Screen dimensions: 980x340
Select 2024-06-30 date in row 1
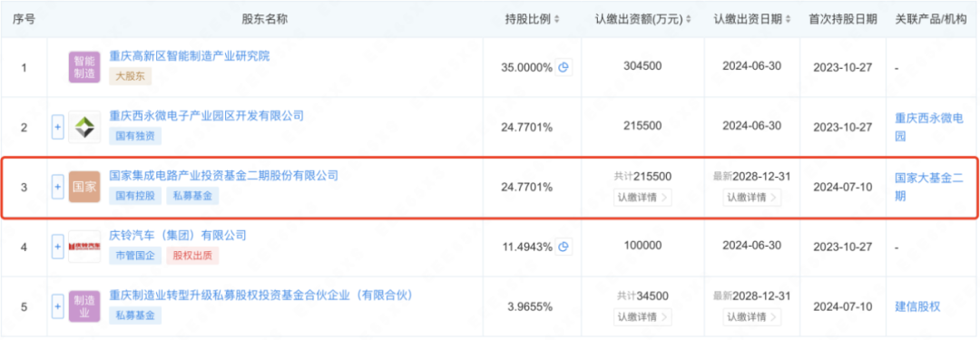coord(752,67)
